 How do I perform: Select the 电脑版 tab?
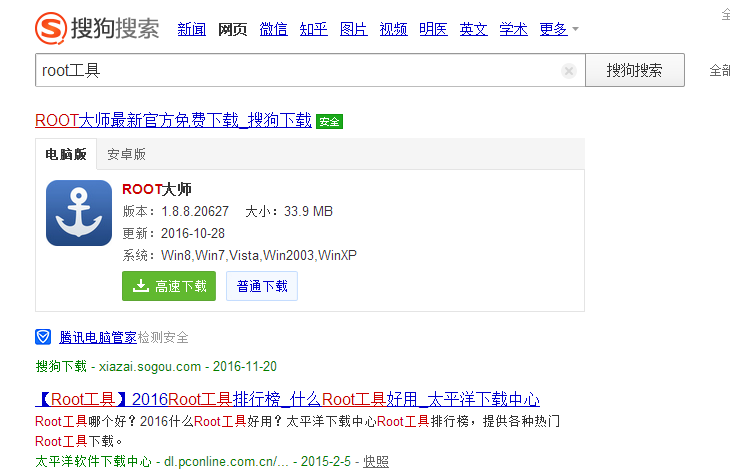pos(66,154)
